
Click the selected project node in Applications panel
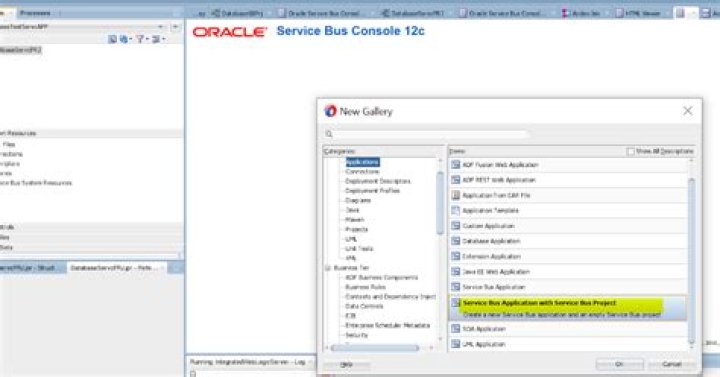point(21,50)
